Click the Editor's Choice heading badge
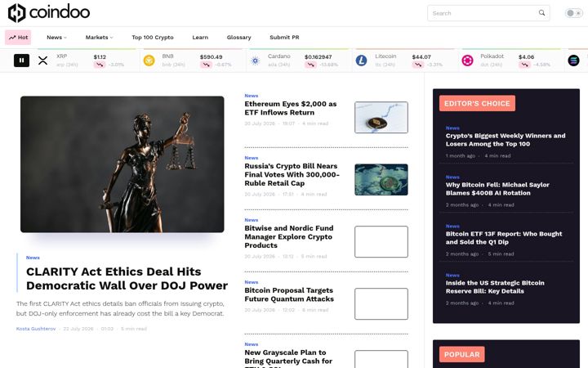Screen dimensions: 588x368 click(477, 103)
